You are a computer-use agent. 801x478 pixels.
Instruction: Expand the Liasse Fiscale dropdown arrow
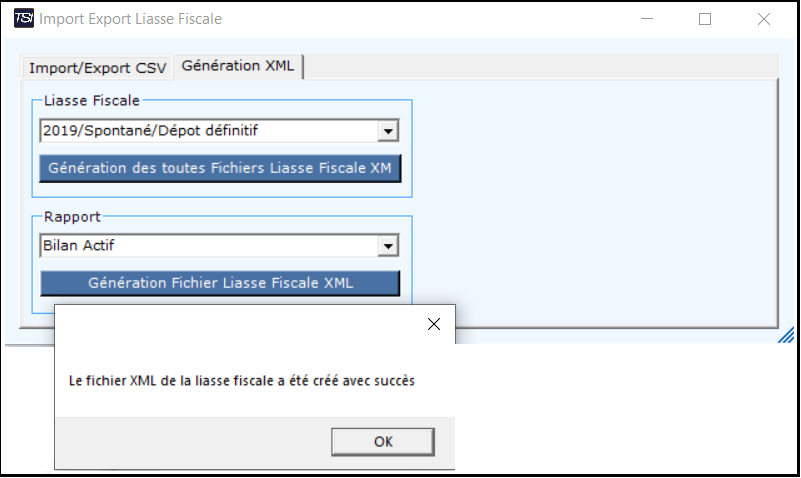coord(388,131)
